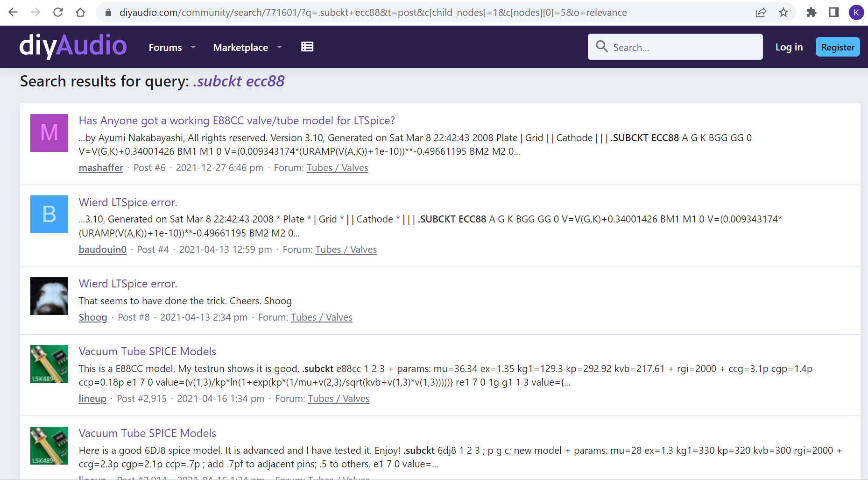This screenshot has width=868, height=480.
Task: Click 'That seems to have done the trick' snippet
Action: [185, 301]
